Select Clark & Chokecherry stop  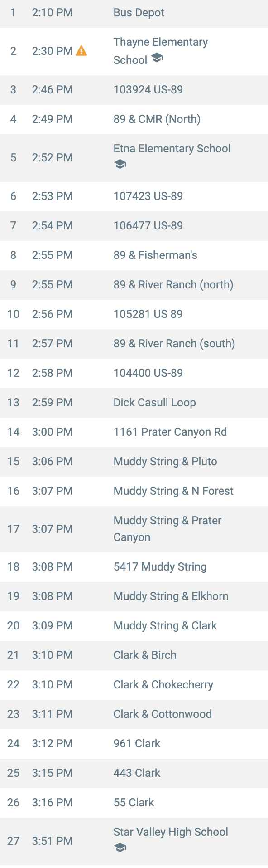point(134,685)
